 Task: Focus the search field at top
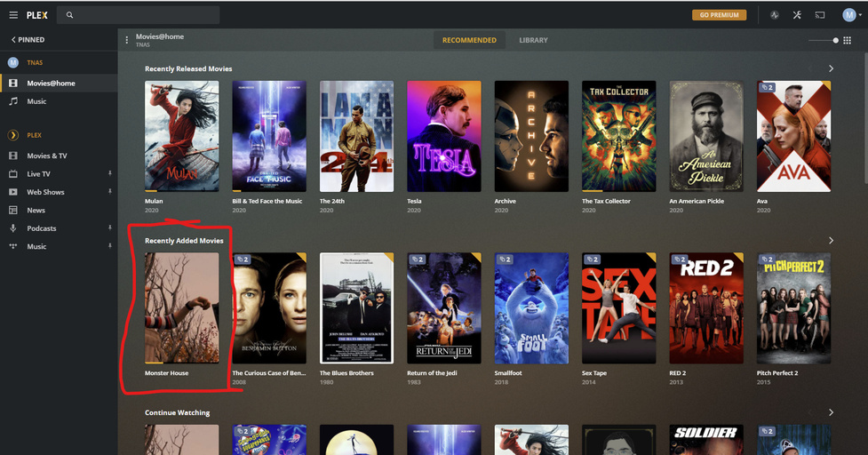139,15
